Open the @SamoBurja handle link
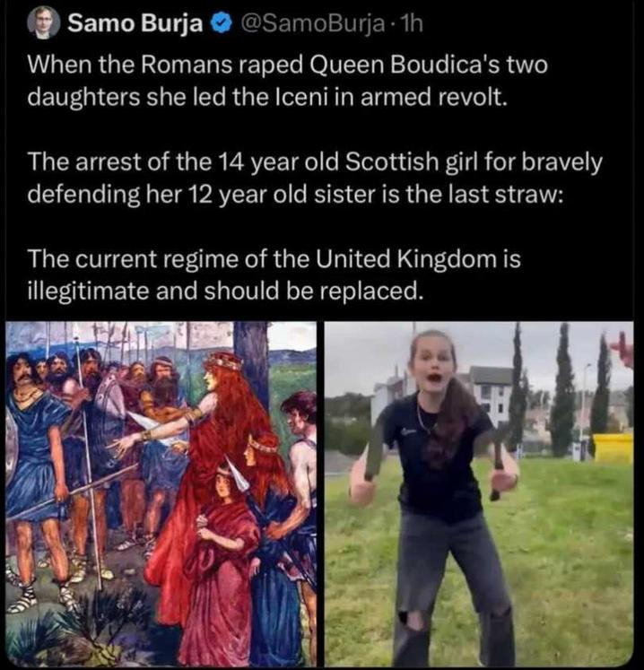Screen dimensions: 644x670 pyautogui.click(x=313, y=24)
